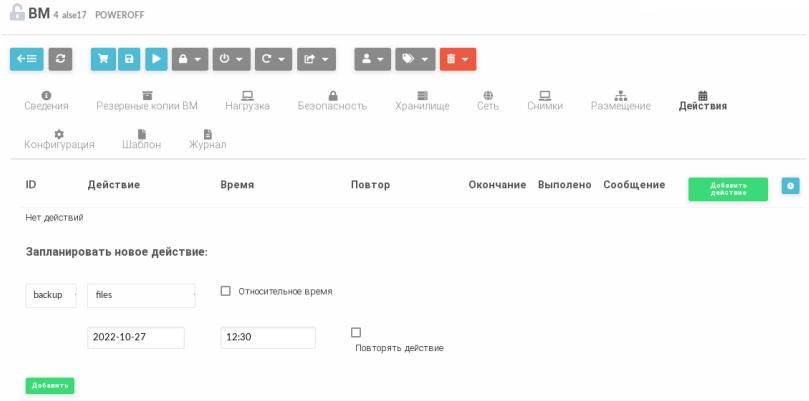Expand the labels tag dropdown
The width and height of the screenshot is (809, 401).
pyautogui.click(x=415, y=60)
